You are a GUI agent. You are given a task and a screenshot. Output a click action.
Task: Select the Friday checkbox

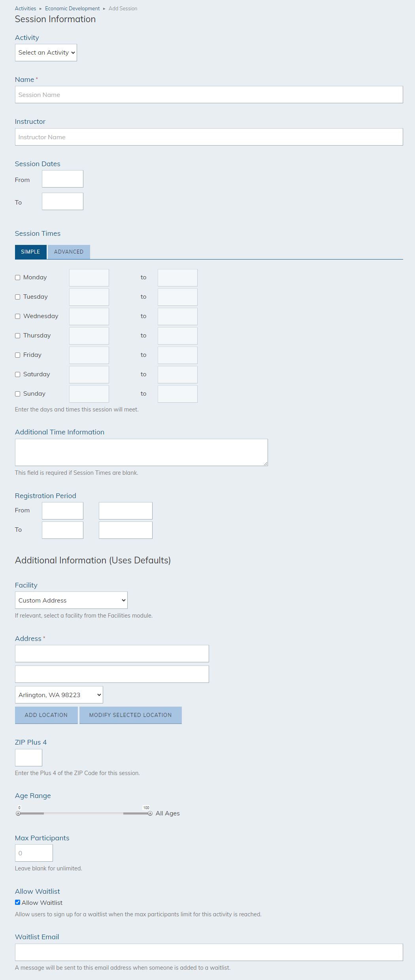(17, 355)
